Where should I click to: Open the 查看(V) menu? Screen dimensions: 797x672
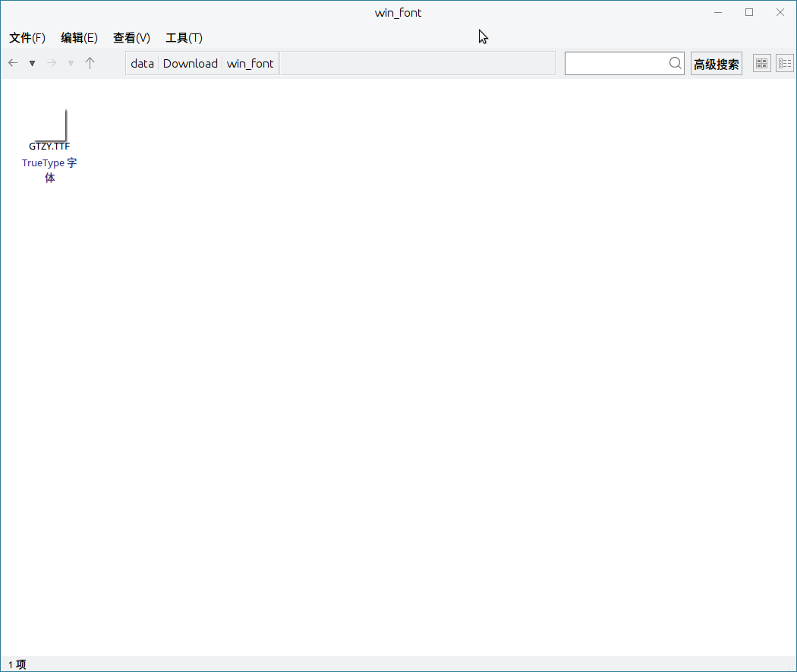point(131,38)
